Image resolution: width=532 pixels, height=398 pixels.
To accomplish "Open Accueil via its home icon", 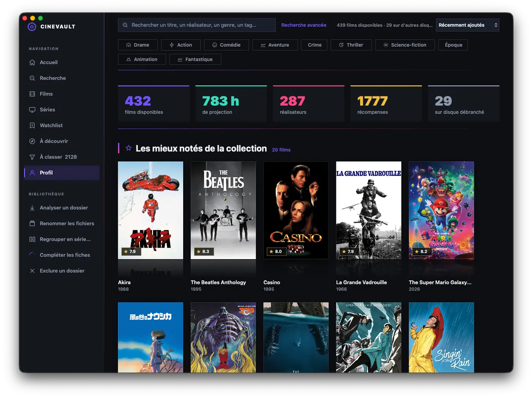I will click(32, 62).
